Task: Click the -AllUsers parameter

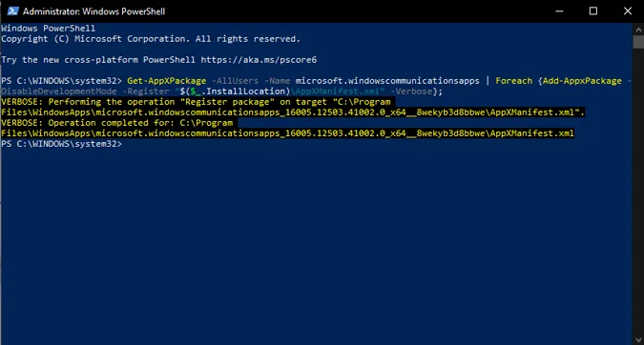Action: point(235,81)
